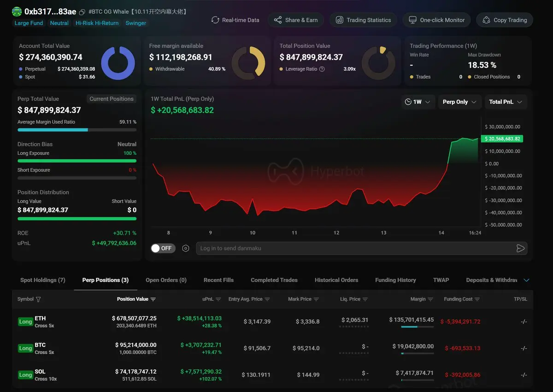Click the BTC margin $19,042,800.00
553x392 pixels.
point(413,346)
